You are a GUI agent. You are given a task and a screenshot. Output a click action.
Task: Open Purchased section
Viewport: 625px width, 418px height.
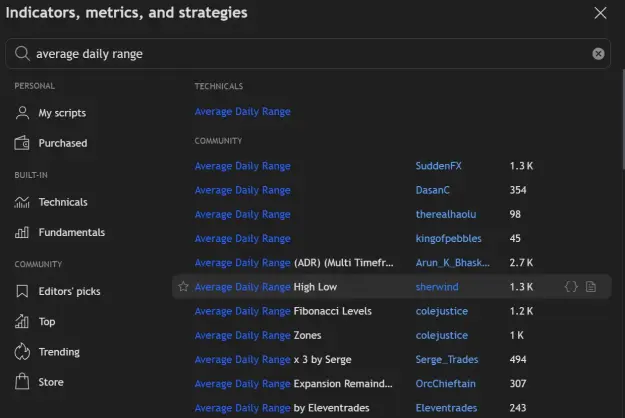pos(51,143)
